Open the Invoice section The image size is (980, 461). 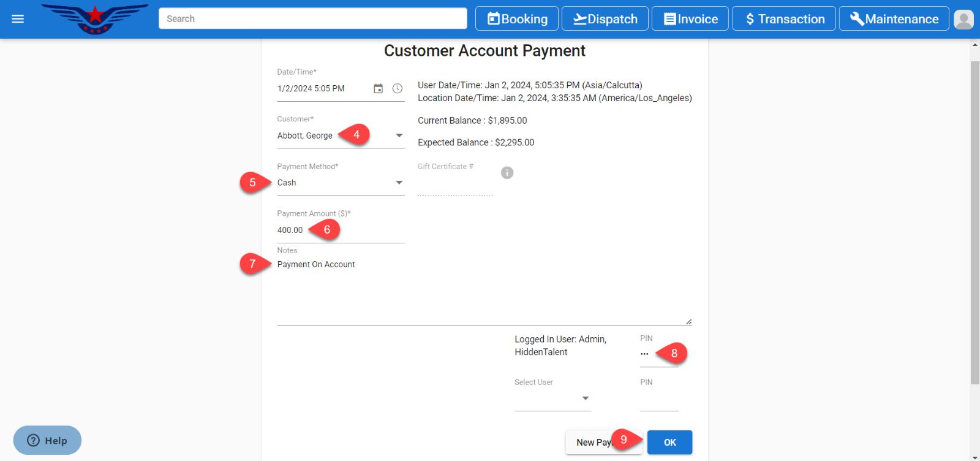coord(690,19)
